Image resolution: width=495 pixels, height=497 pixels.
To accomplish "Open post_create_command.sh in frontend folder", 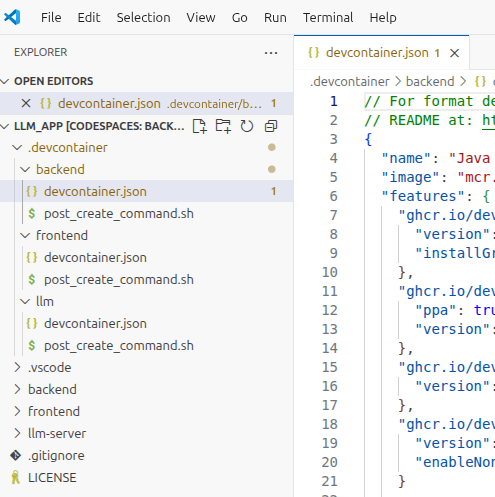I will tap(119, 279).
